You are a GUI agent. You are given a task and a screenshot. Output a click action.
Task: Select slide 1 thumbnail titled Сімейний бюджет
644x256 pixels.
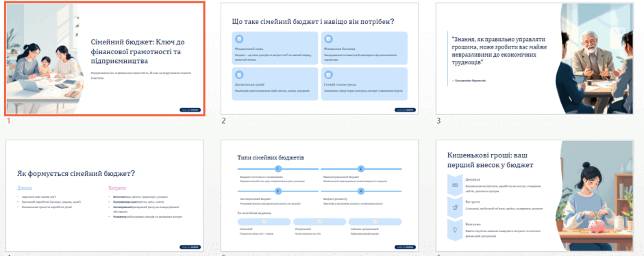click(x=105, y=58)
